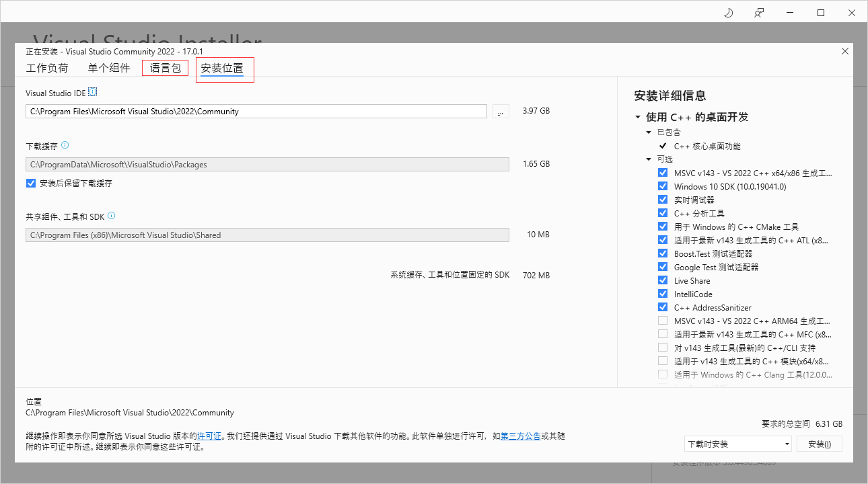Switch to 单个组件 tab
The image size is (868, 484).
click(109, 68)
